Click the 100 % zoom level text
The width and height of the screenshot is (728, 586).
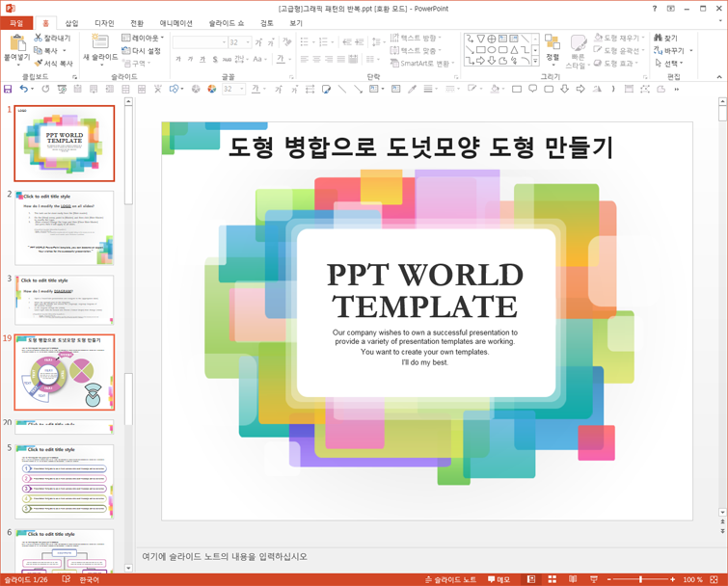691,579
